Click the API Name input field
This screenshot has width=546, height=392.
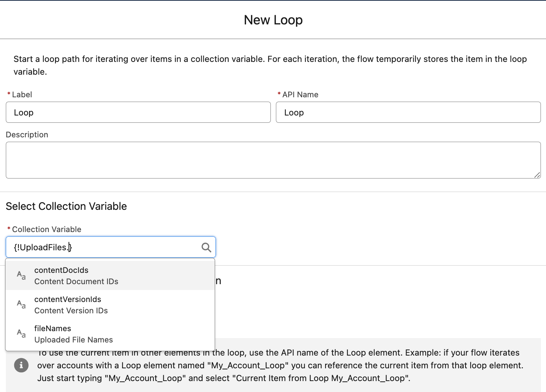(x=408, y=112)
